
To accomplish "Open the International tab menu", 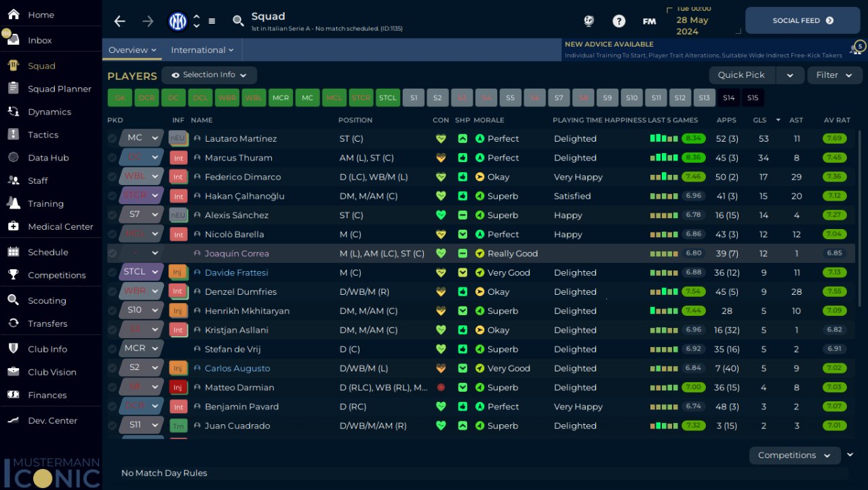I will point(202,50).
